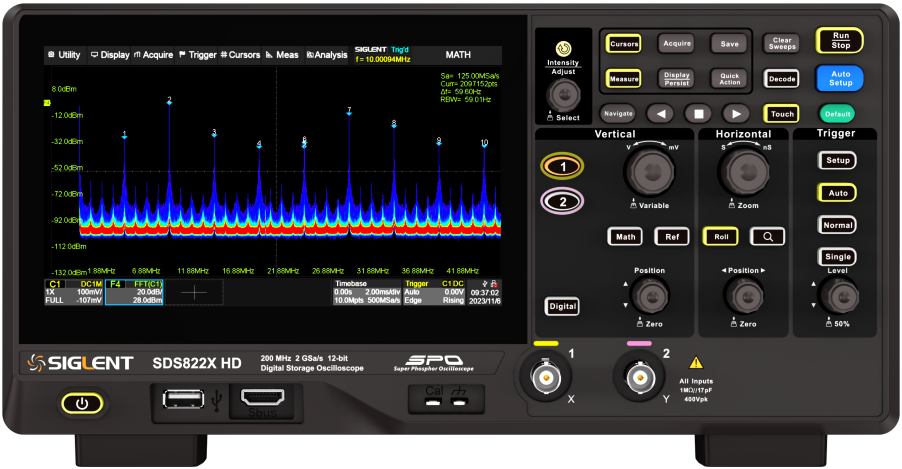Click the front USB port
This screenshot has width=902, height=469.
184,399
